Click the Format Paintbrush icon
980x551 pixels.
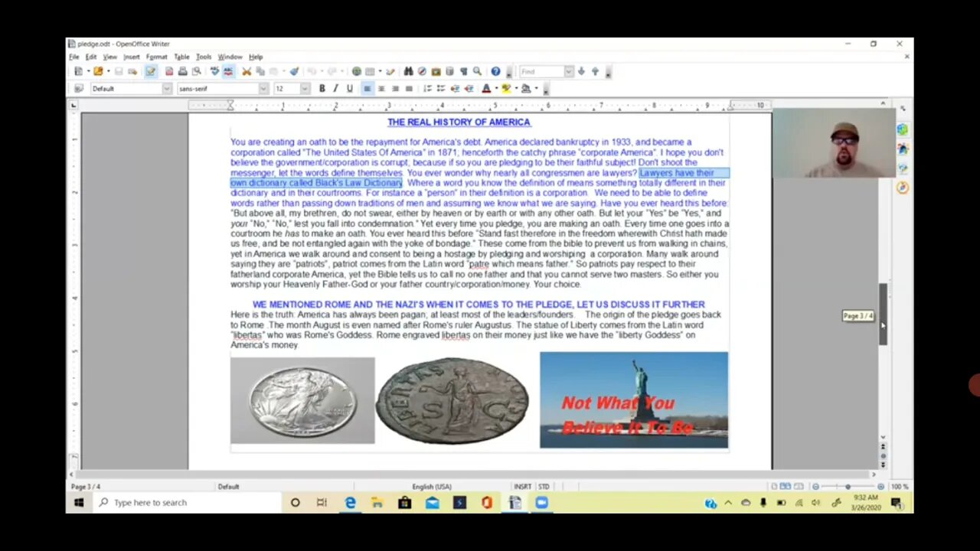[x=294, y=71]
